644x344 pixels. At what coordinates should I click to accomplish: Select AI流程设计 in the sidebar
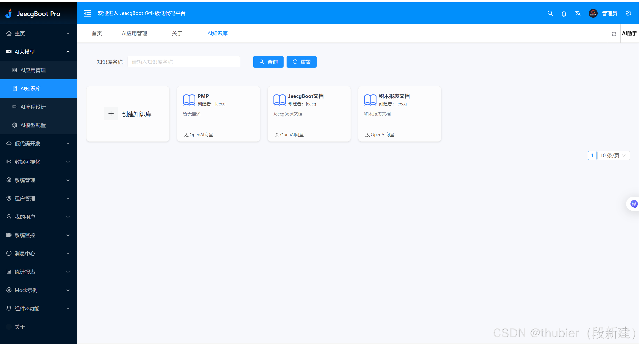coord(33,107)
